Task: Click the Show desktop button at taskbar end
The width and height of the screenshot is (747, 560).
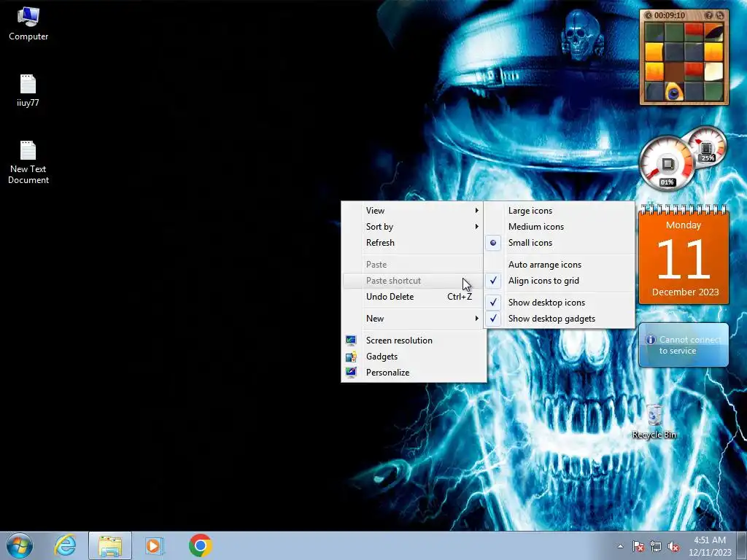Action: pyautogui.click(x=742, y=545)
